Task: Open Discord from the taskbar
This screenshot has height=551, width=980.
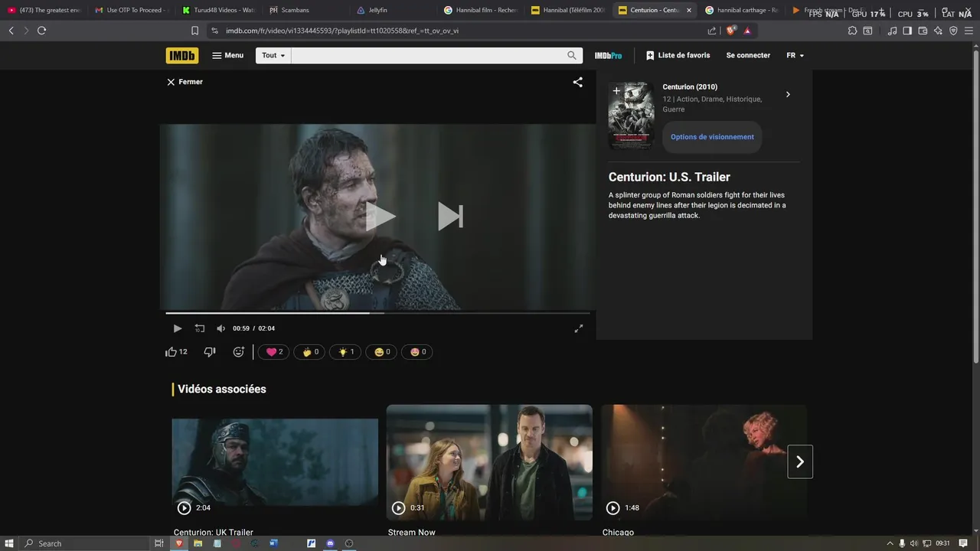Action: pyautogui.click(x=330, y=543)
